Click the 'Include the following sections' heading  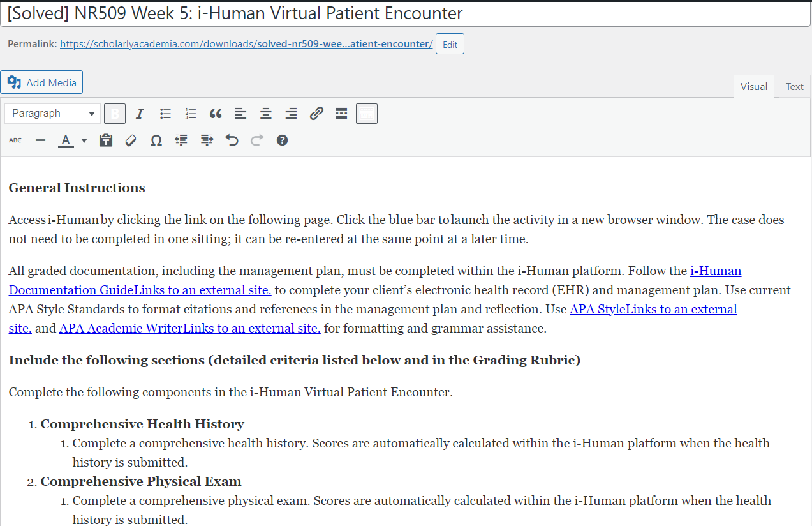coord(295,360)
